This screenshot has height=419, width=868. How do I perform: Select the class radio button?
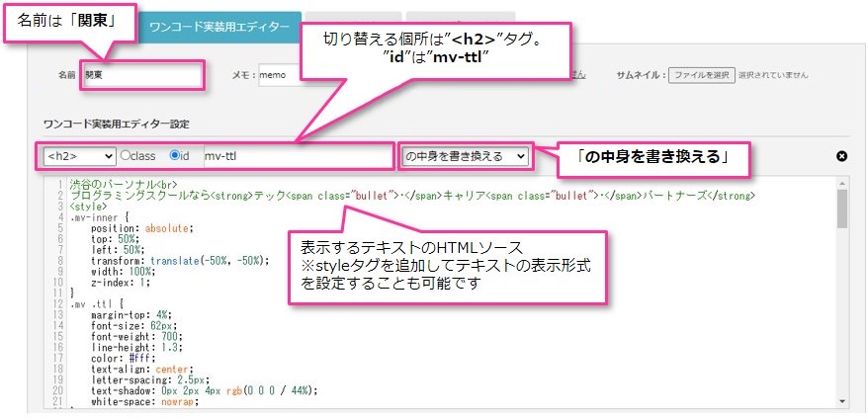coord(126,156)
